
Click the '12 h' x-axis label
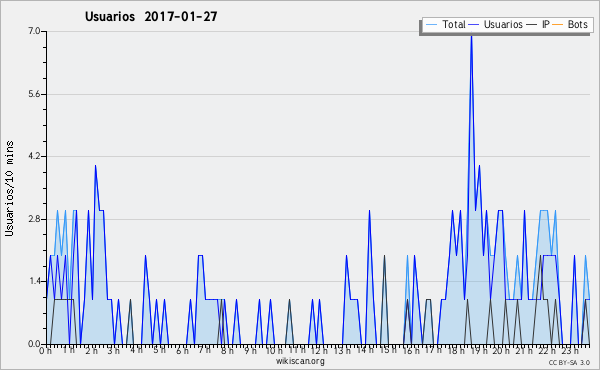click(319, 351)
